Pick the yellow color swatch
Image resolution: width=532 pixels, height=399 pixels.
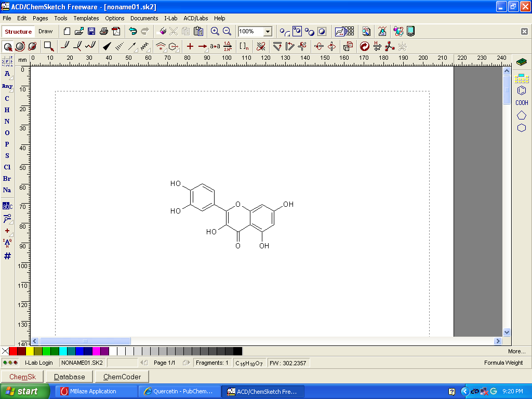click(30, 351)
